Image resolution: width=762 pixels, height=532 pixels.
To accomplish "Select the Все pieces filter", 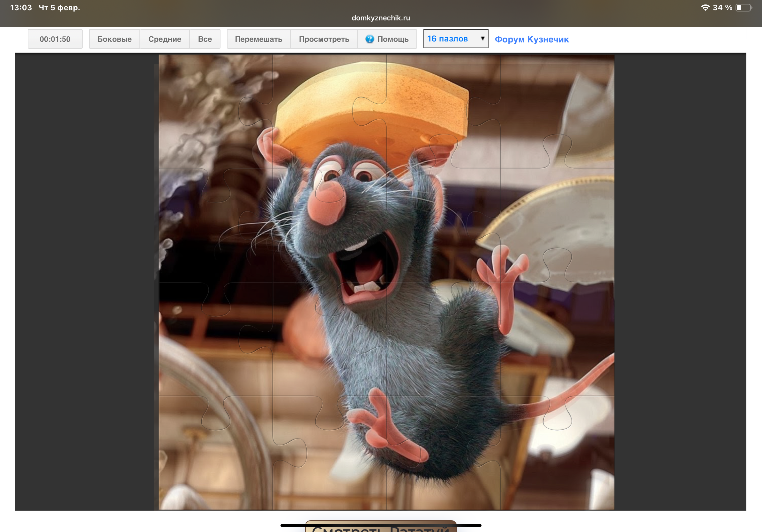I will (x=205, y=39).
